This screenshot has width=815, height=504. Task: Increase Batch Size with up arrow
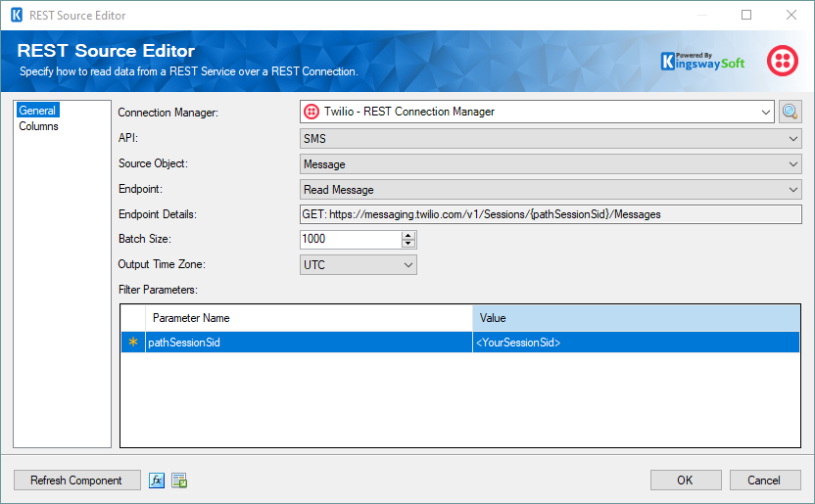coord(408,235)
